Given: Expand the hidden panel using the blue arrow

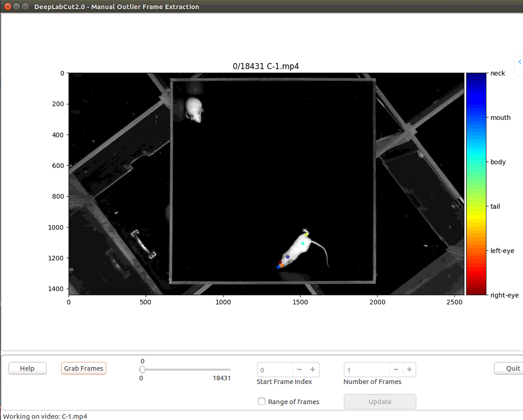Looking at the screenshot, I should (x=519, y=62).
